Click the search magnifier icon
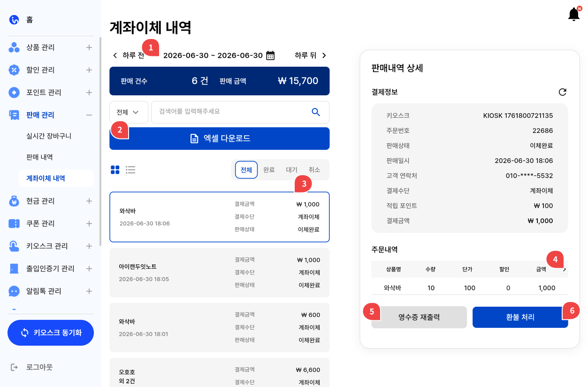 [x=316, y=112]
